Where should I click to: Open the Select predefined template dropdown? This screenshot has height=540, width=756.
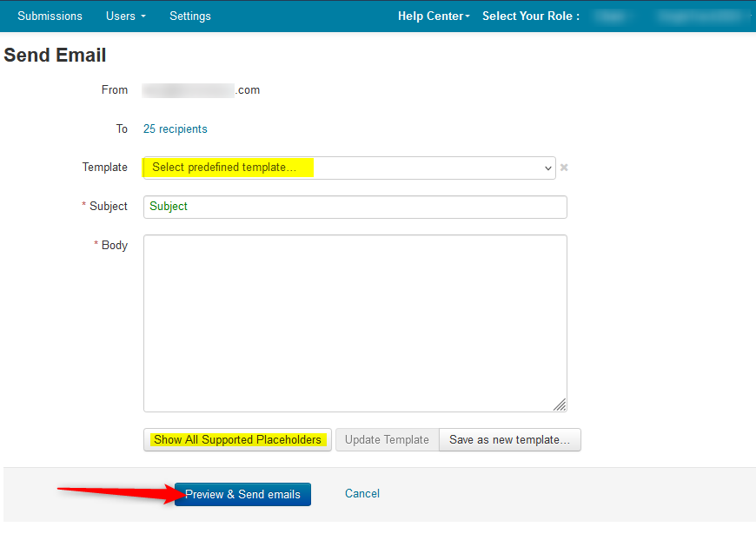pos(348,168)
